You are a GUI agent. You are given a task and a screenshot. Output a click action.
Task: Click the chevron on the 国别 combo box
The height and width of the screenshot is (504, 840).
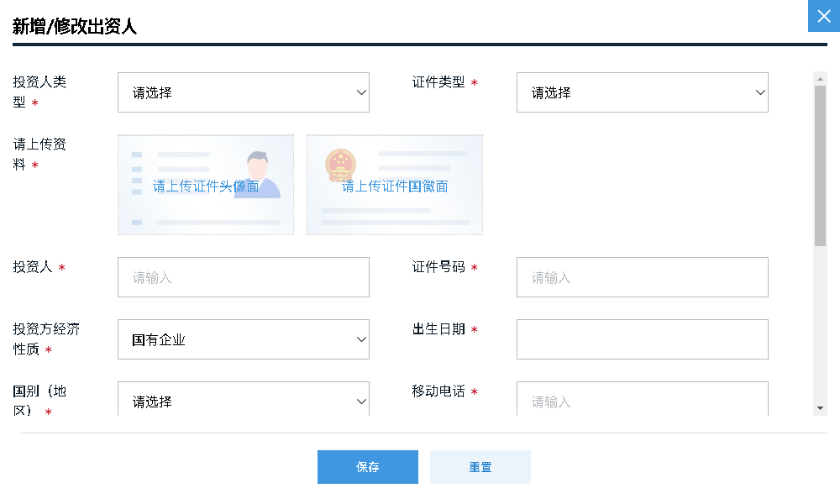click(x=361, y=400)
